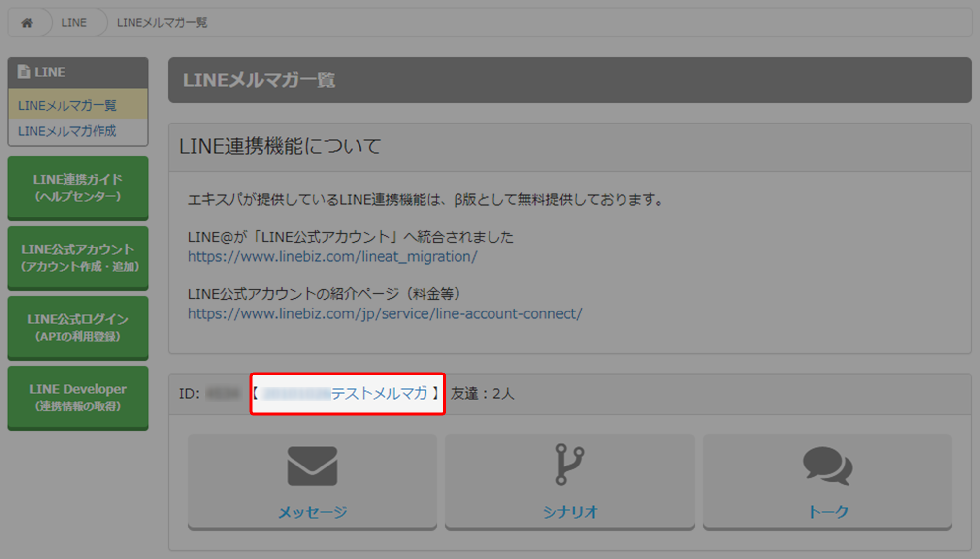The height and width of the screenshot is (559, 980).
Task: Follow the line-account-connect URL link
Action: pyautogui.click(x=385, y=313)
